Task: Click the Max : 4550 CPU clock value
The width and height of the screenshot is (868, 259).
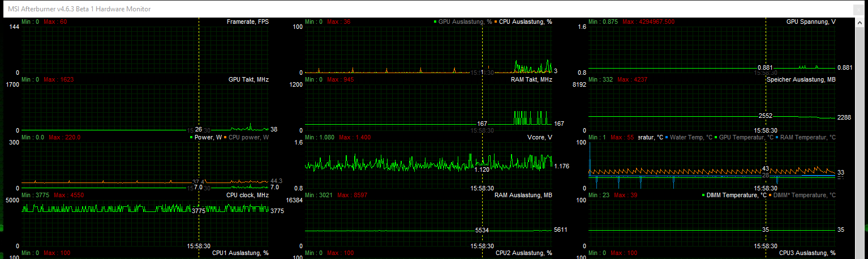Action: point(68,195)
